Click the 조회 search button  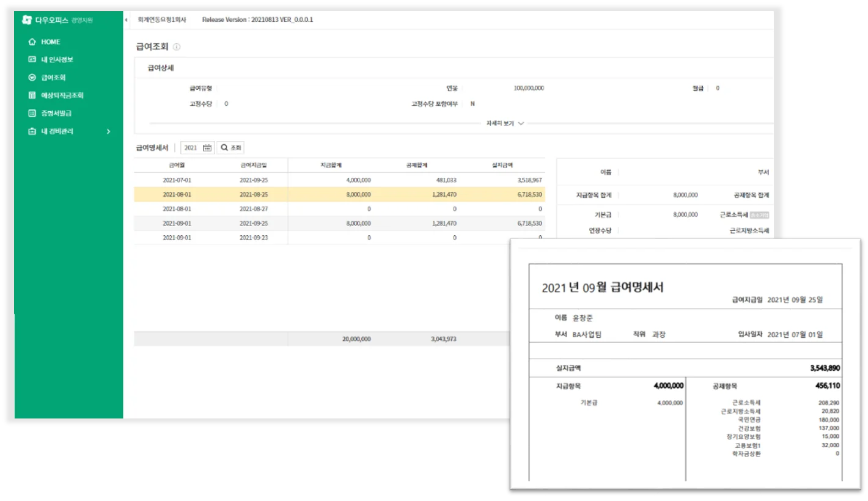(232, 148)
